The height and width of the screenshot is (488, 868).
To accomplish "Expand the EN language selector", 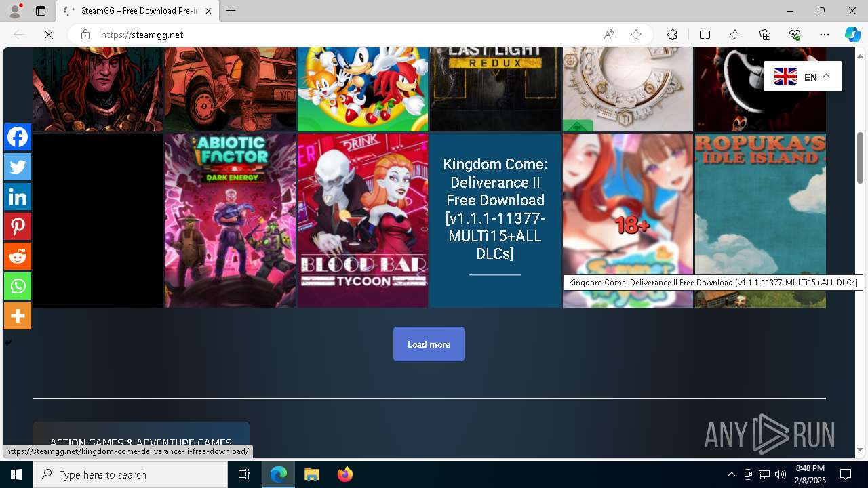I will (803, 77).
